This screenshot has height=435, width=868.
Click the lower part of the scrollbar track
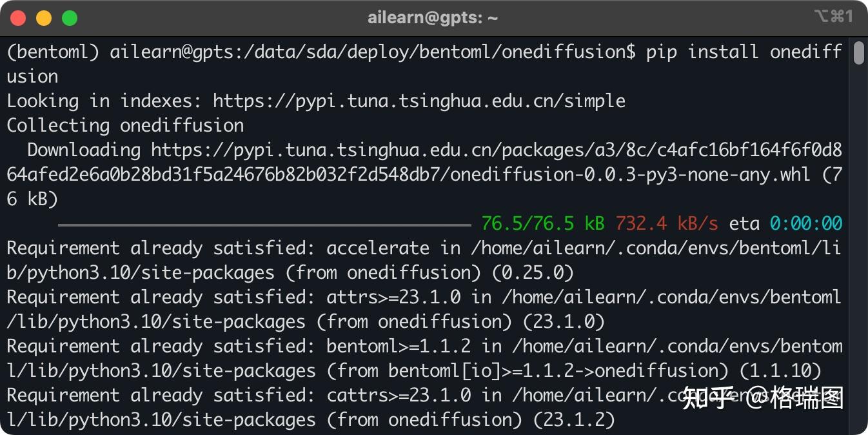(x=858, y=323)
